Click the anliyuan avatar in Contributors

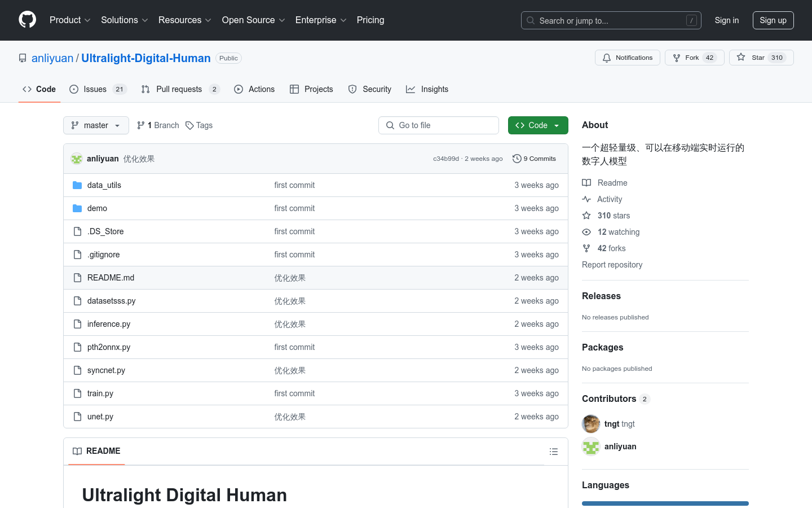pyautogui.click(x=591, y=446)
